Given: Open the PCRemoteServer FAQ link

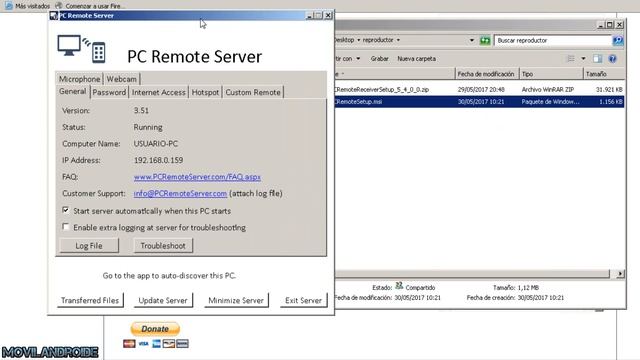Looking at the screenshot, I should [x=197, y=177].
